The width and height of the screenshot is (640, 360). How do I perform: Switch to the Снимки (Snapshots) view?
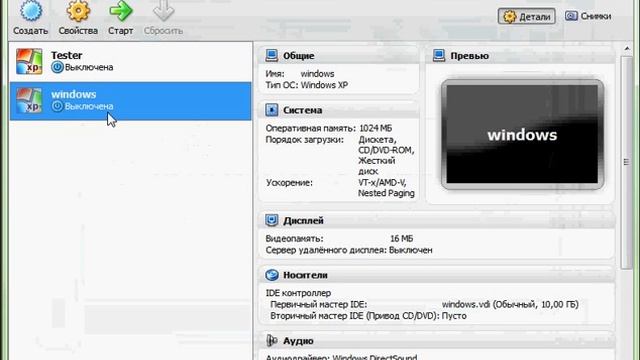(x=588, y=16)
